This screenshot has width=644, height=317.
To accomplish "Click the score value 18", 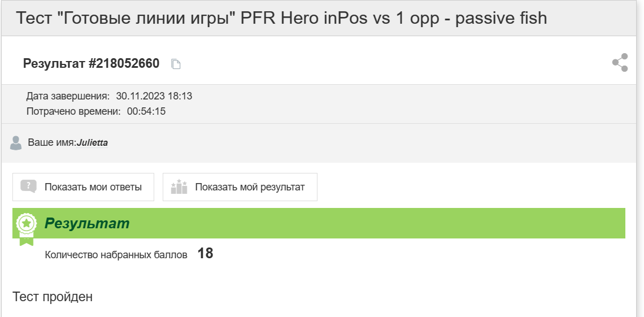I will (x=206, y=253).
